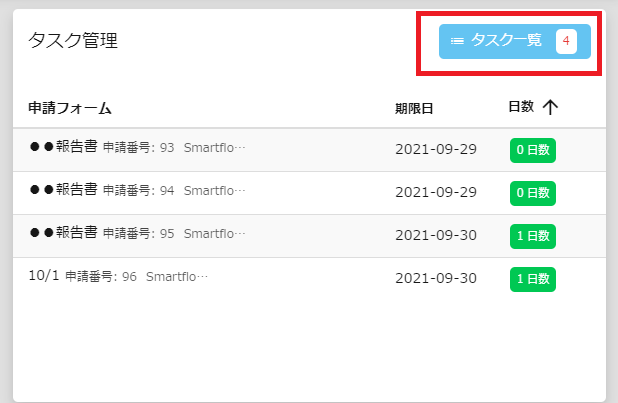Click the 申請フォーム column header
The height and width of the screenshot is (403, 618).
click(70, 108)
